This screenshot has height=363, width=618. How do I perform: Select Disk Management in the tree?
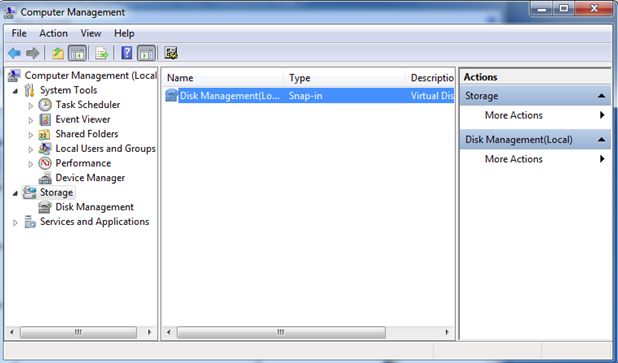click(x=95, y=207)
